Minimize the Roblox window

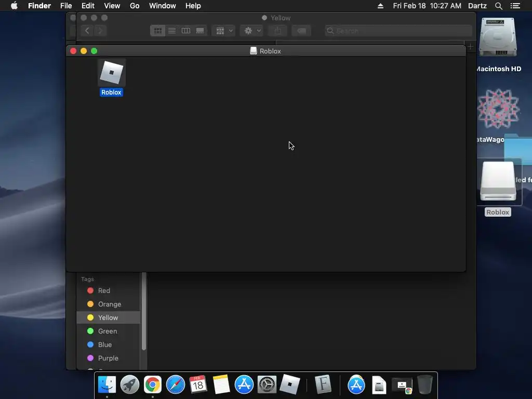84,51
